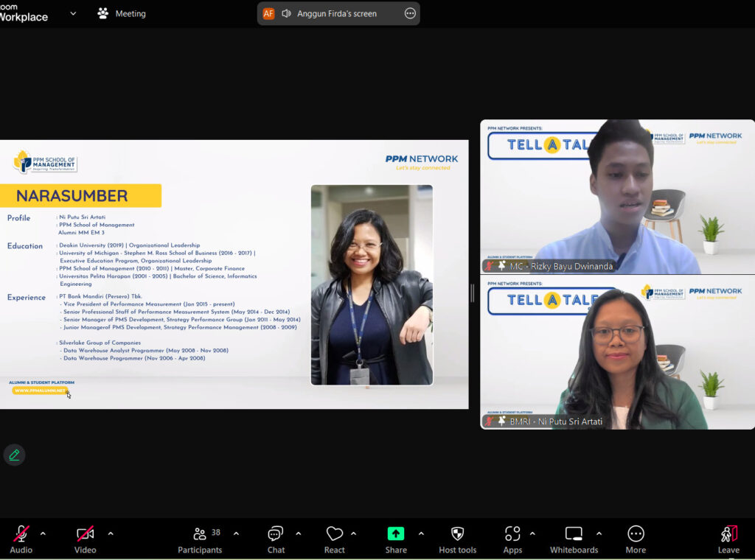Select MC Rizky Bayu Dwinanda video tile
755x560 pixels.
[617, 197]
